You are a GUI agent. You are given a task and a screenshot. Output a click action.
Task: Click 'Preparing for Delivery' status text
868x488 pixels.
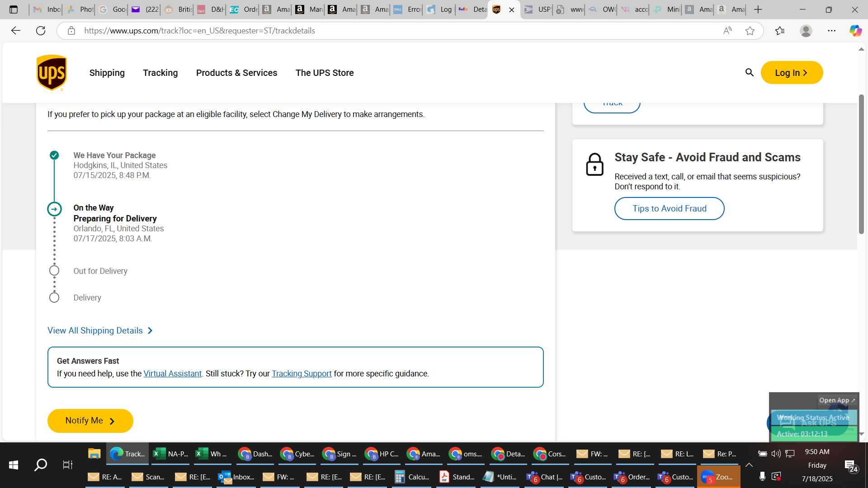pos(115,219)
